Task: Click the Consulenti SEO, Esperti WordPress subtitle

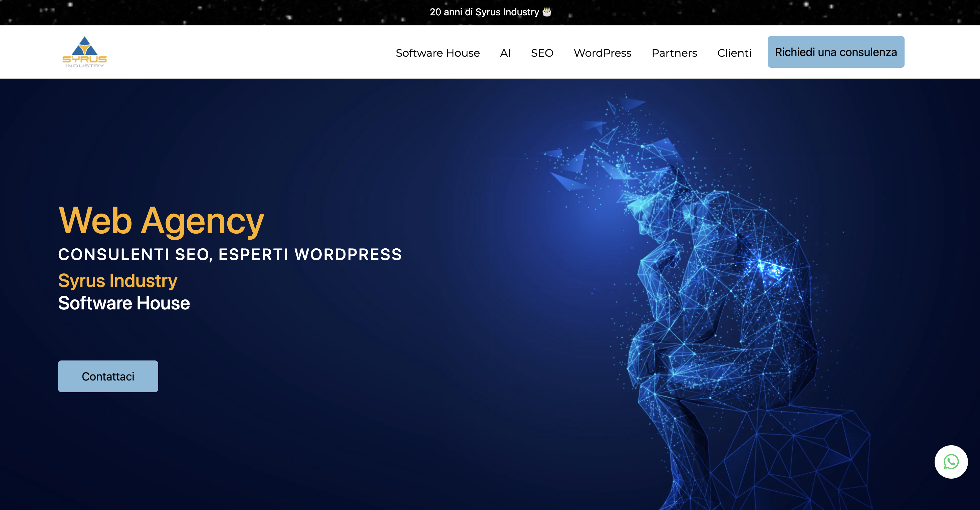Action: point(230,254)
